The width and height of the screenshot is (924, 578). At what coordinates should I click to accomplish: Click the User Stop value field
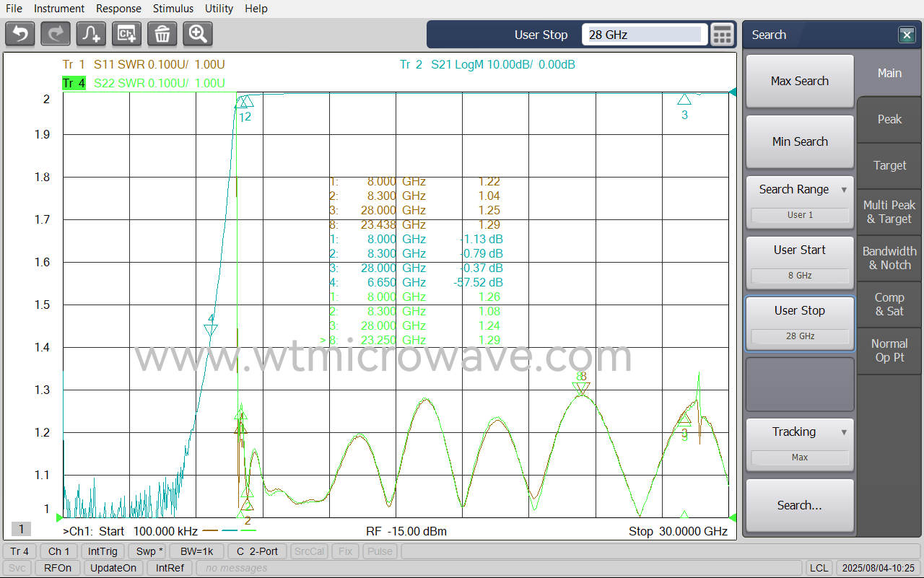(643, 34)
